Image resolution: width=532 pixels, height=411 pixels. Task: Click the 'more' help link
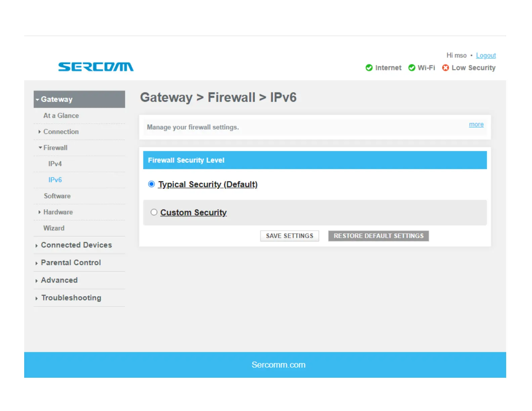[476, 125]
